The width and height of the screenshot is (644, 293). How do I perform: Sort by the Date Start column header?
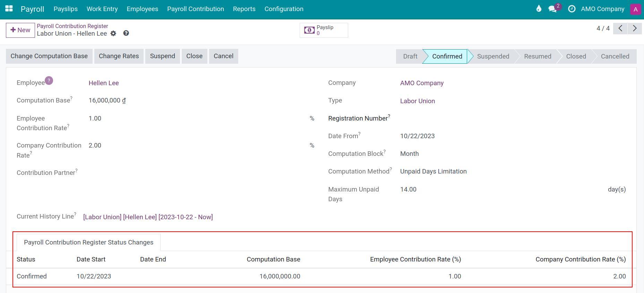(x=91, y=259)
